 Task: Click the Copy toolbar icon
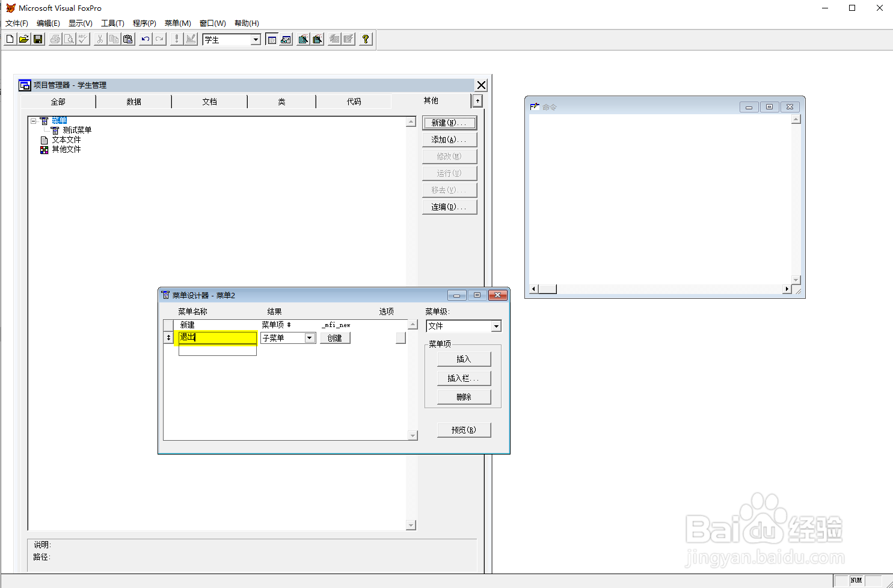(114, 39)
